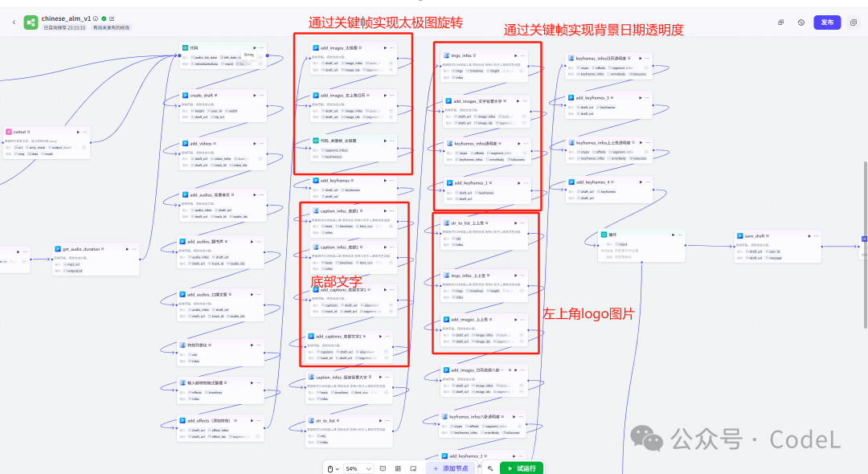Expand hidden inputs of imgs_infos node
Viewport: 868px width, 474px height.
[520, 71]
